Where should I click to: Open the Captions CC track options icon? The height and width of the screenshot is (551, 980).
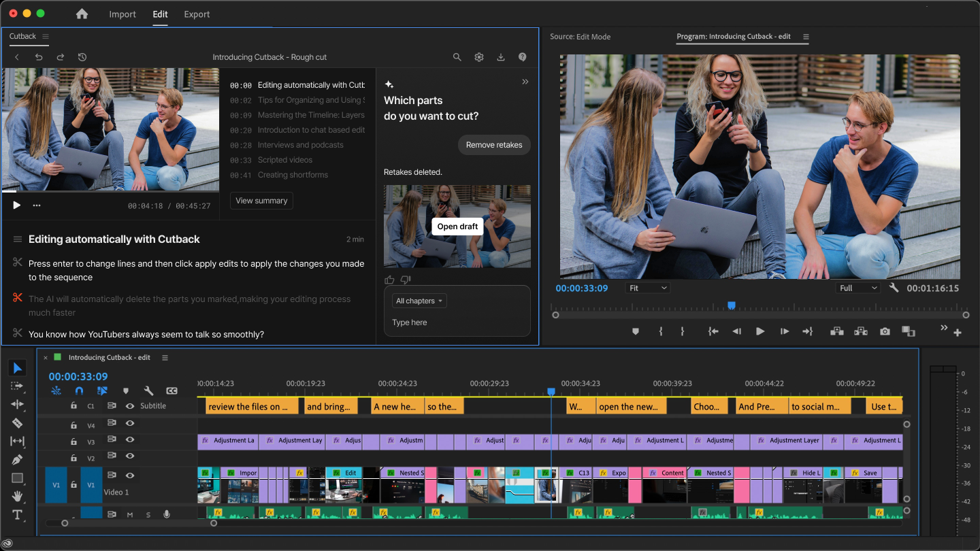pyautogui.click(x=171, y=390)
